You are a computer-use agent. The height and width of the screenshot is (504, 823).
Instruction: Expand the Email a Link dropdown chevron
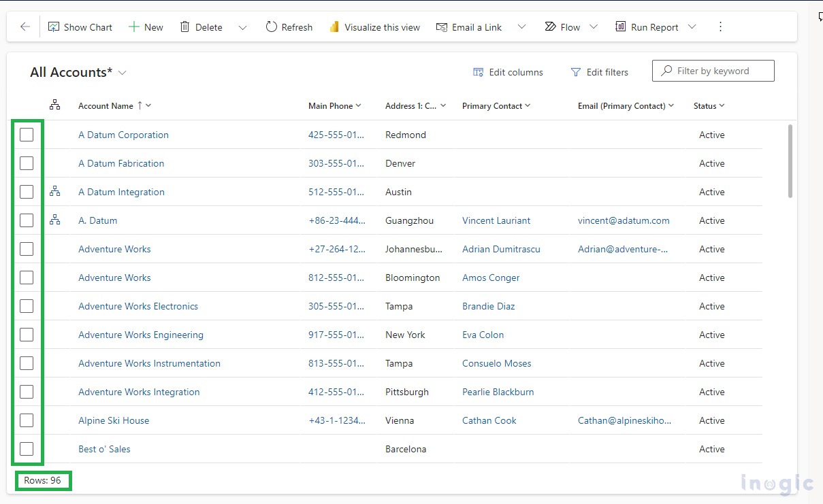coord(522,27)
